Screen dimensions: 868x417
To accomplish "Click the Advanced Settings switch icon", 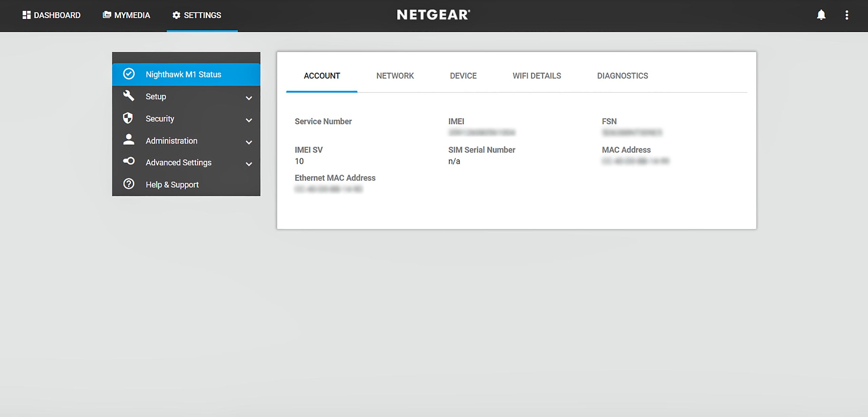I will (x=129, y=162).
